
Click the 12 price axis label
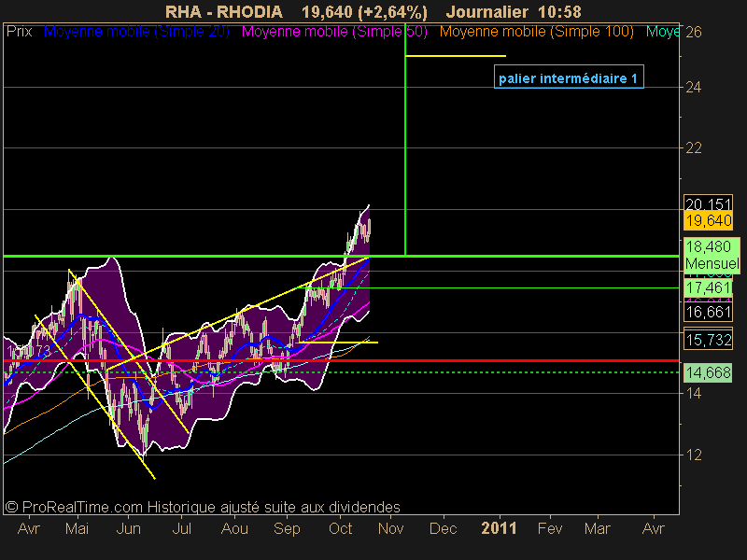click(693, 455)
